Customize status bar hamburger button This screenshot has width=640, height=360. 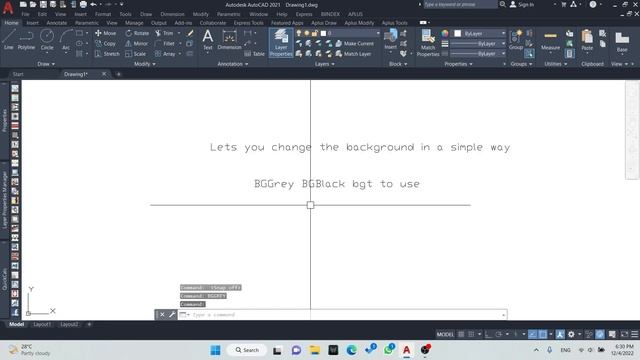[x=634, y=334]
